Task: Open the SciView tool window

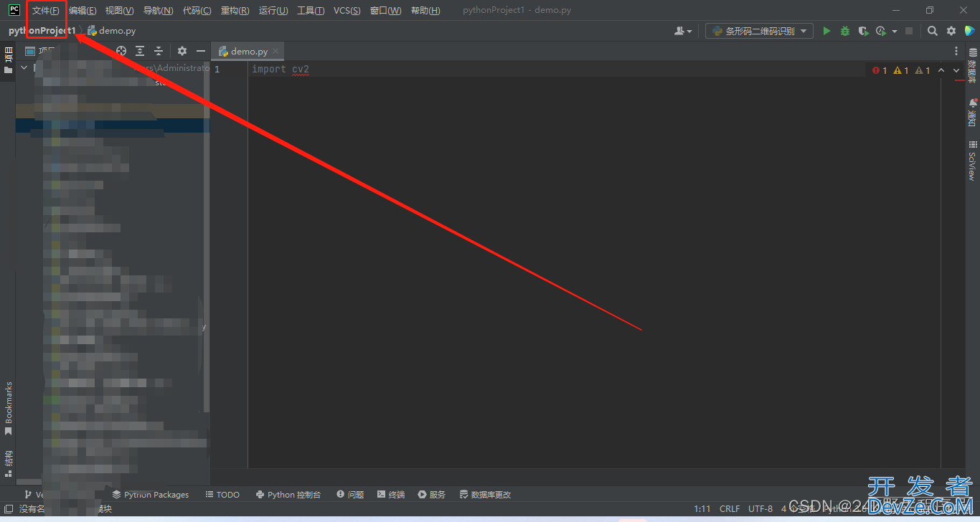Action: [972, 160]
